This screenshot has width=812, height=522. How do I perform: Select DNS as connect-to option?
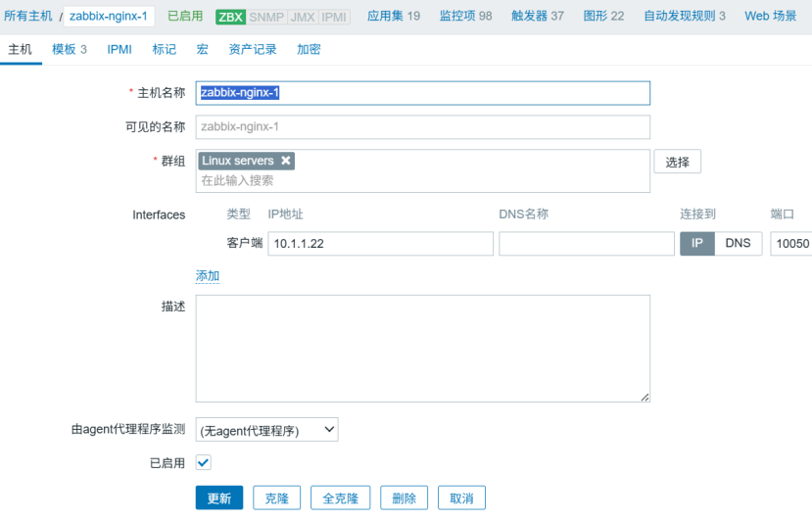(x=738, y=244)
